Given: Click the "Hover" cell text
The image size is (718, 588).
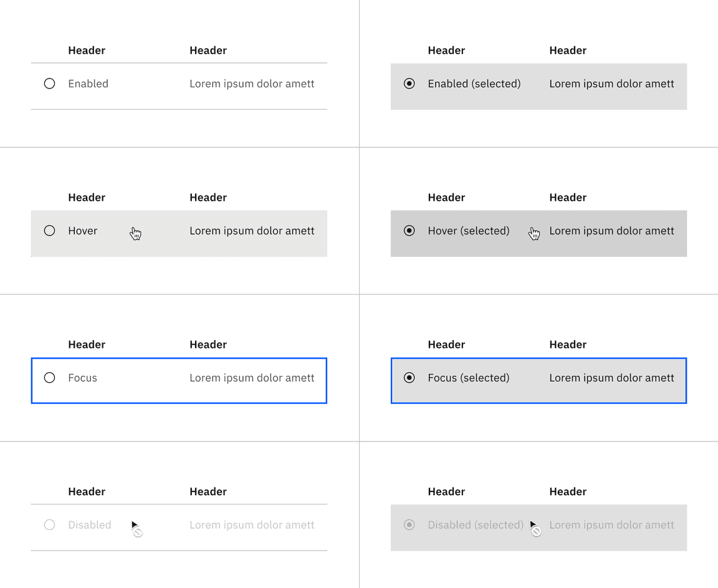Looking at the screenshot, I should (x=83, y=231).
